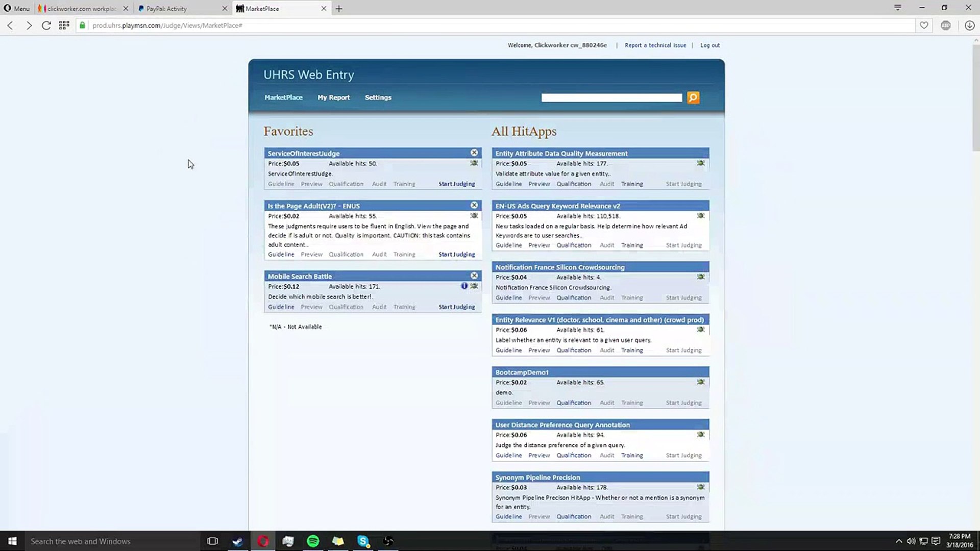Open Spotify from the taskbar

pyautogui.click(x=313, y=541)
